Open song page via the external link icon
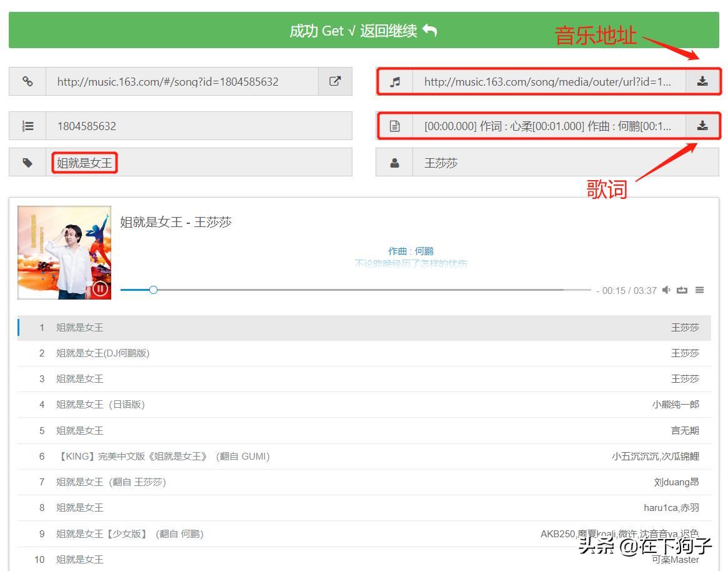The image size is (728, 571). click(x=335, y=81)
